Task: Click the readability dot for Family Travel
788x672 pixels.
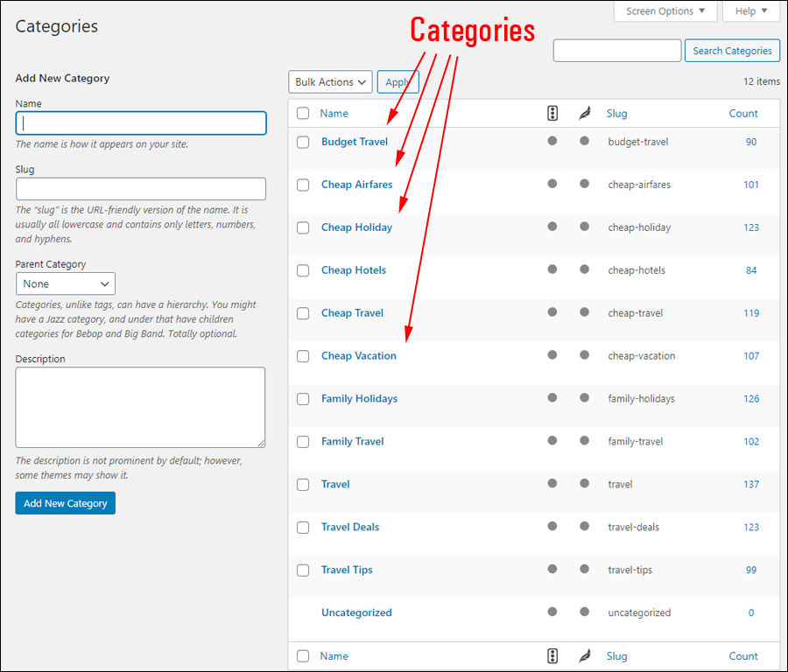Action: pyautogui.click(x=585, y=440)
